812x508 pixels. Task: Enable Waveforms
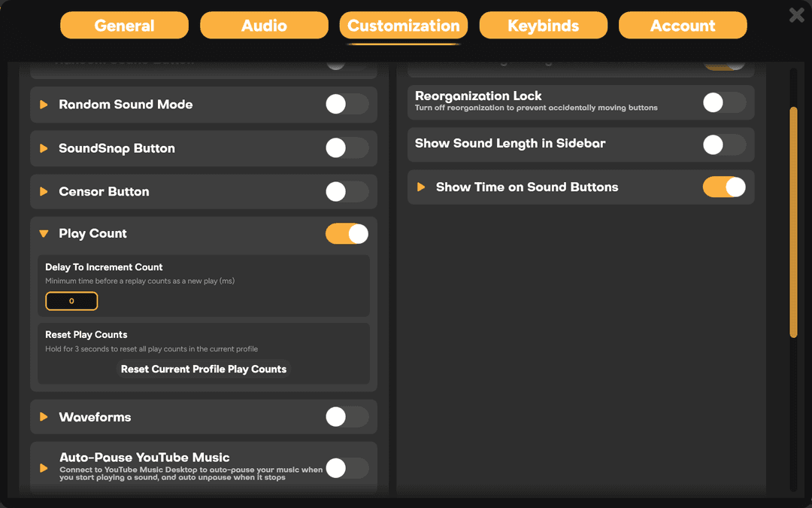point(347,416)
